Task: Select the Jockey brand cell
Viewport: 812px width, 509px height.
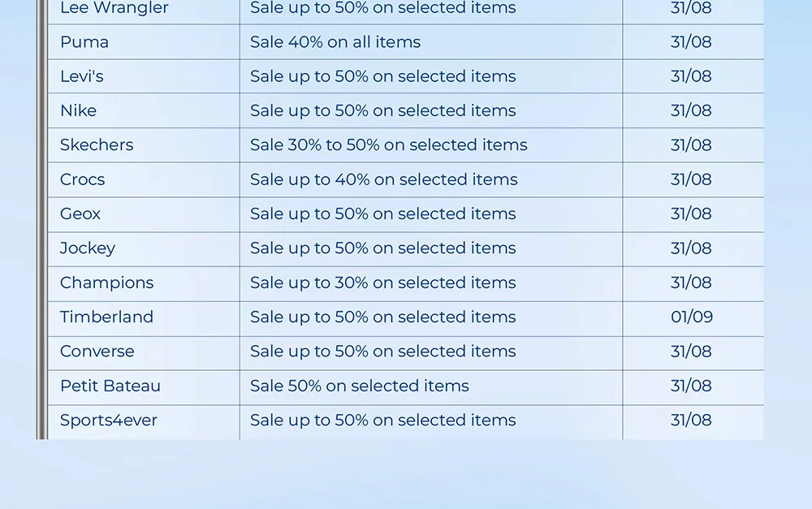Action: pos(88,248)
